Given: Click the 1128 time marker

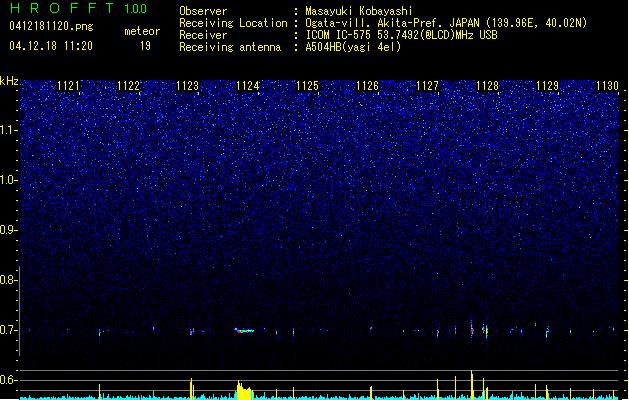Looking at the screenshot, I should [x=487, y=86].
